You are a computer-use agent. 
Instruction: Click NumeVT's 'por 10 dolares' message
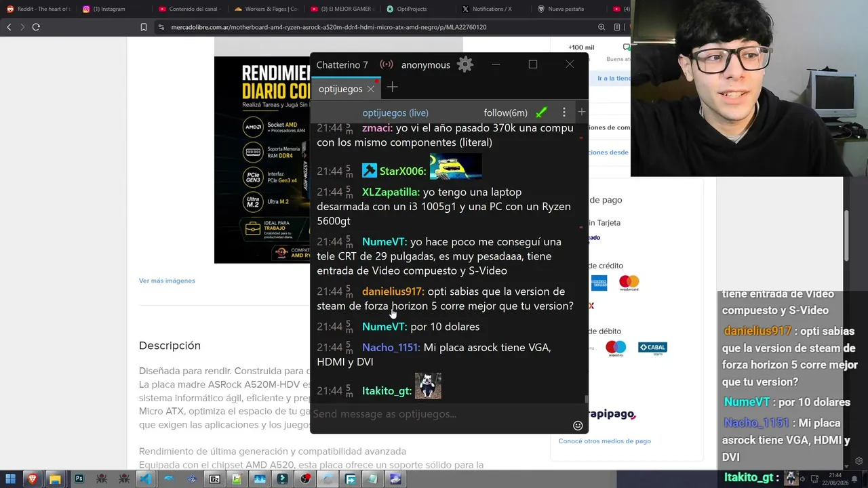445,327
